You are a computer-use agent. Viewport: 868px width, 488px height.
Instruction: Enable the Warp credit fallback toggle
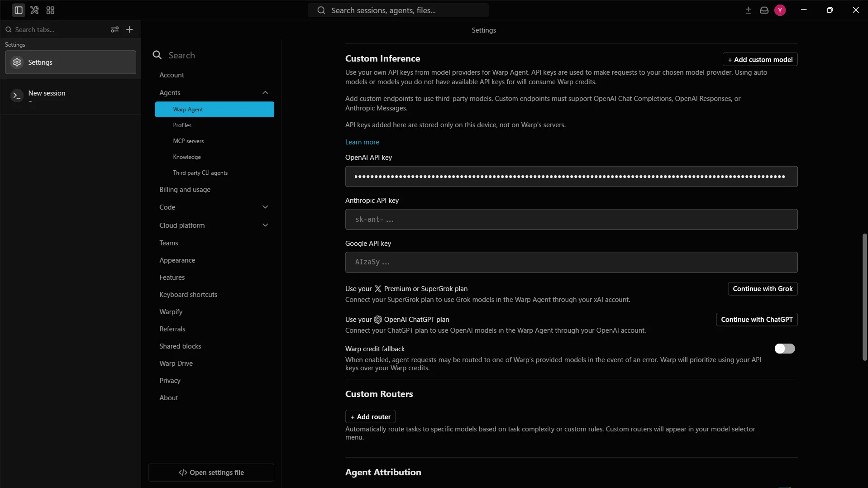784,349
